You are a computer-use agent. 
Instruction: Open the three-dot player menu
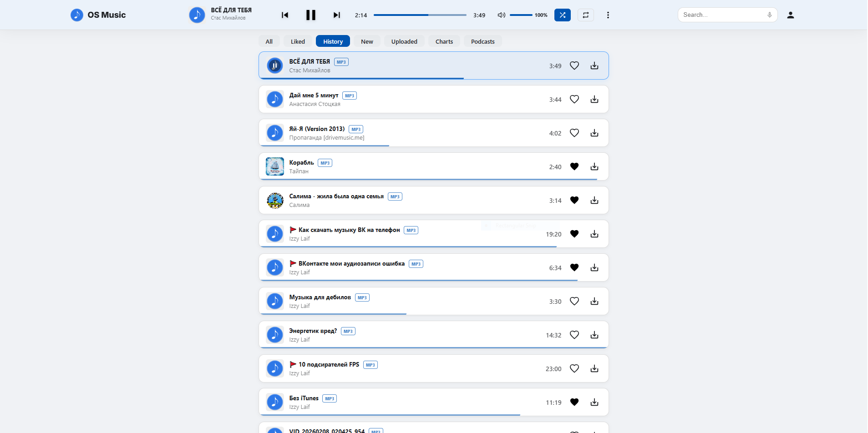pos(608,15)
